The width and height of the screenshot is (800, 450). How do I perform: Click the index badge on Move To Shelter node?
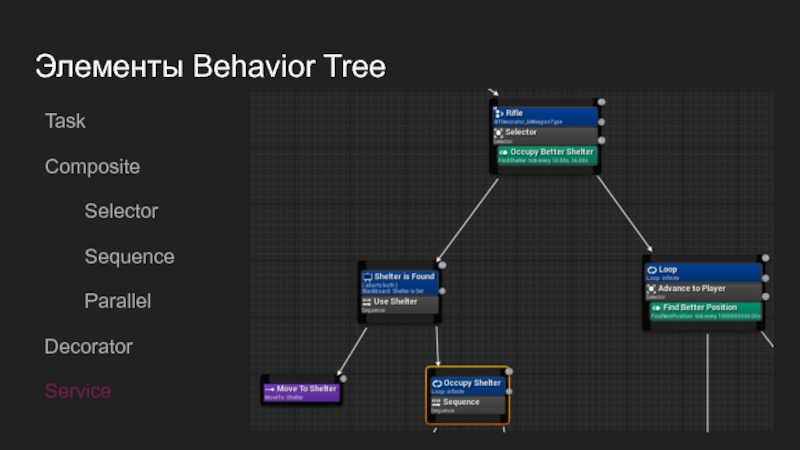click(x=343, y=378)
